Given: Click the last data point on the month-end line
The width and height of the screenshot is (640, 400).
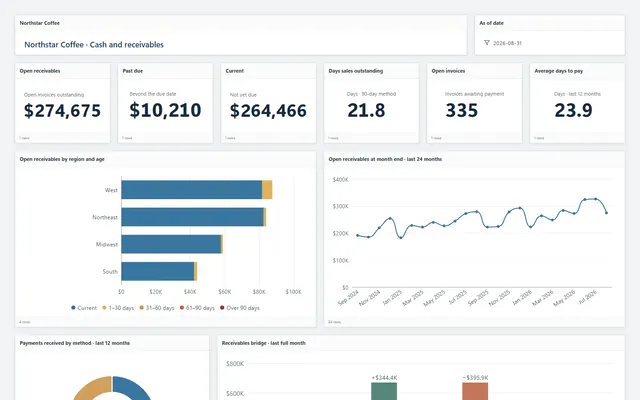Looking at the screenshot, I should tap(606, 213).
